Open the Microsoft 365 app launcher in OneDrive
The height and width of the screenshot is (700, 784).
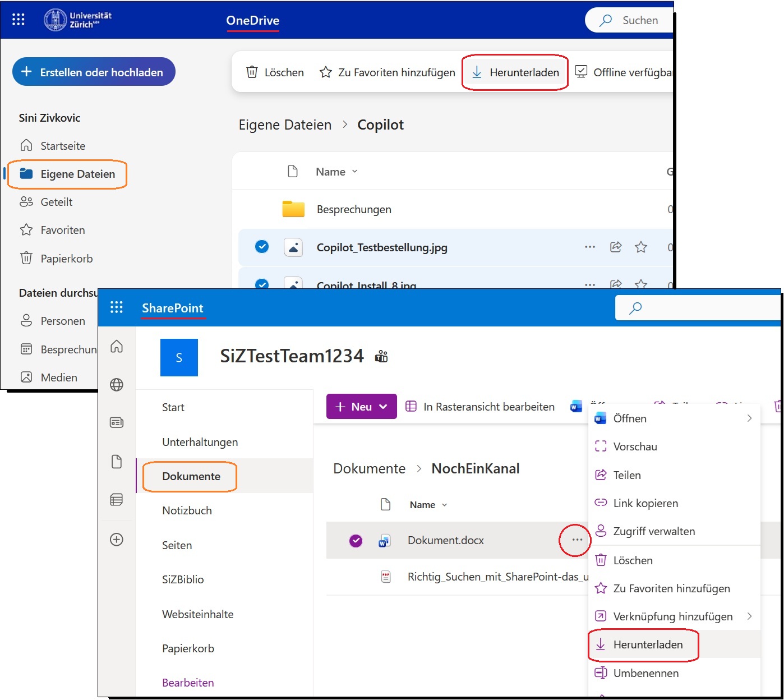(18, 20)
